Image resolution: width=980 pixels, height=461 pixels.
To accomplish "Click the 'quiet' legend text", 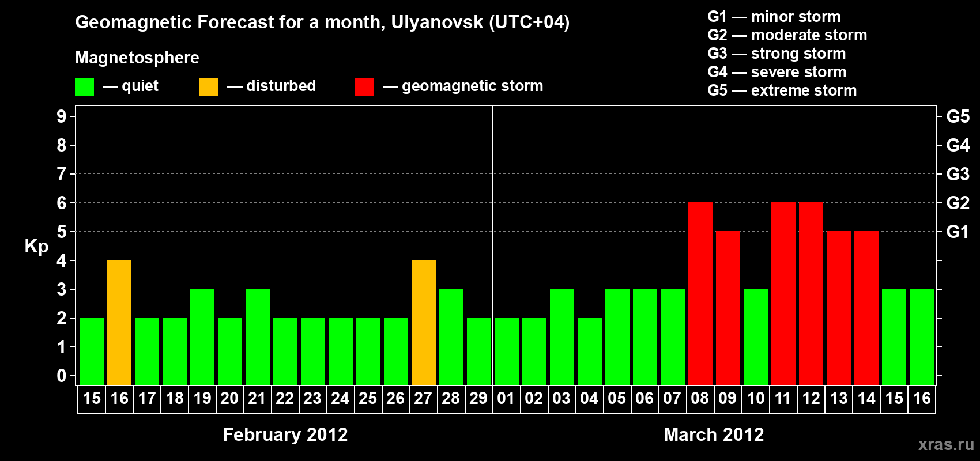I will click(x=140, y=86).
